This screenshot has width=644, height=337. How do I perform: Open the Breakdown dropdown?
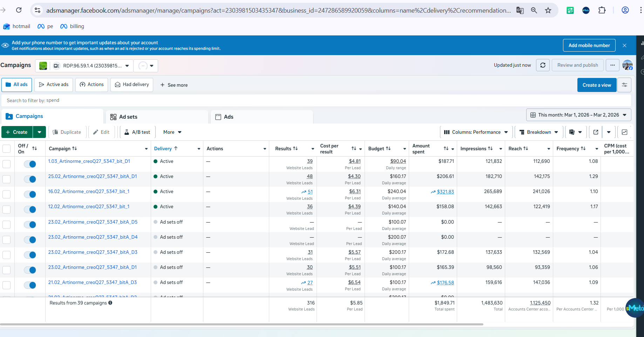(x=539, y=132)
